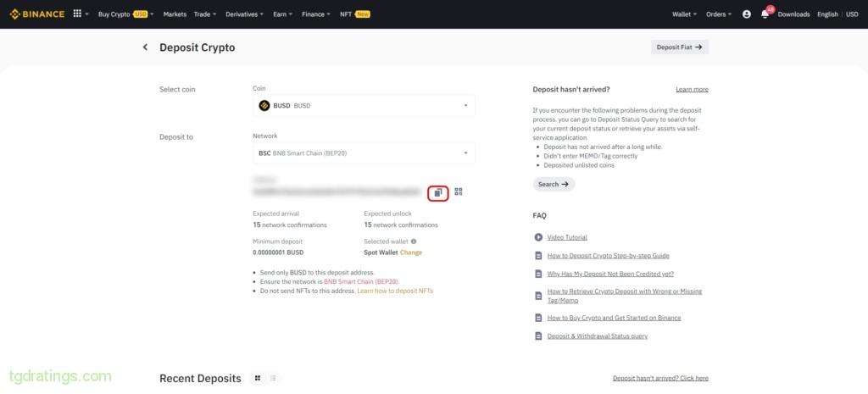This screenshot has height=394, width=868.
Task: Change language from English
Action: click(x=827, y=14)
